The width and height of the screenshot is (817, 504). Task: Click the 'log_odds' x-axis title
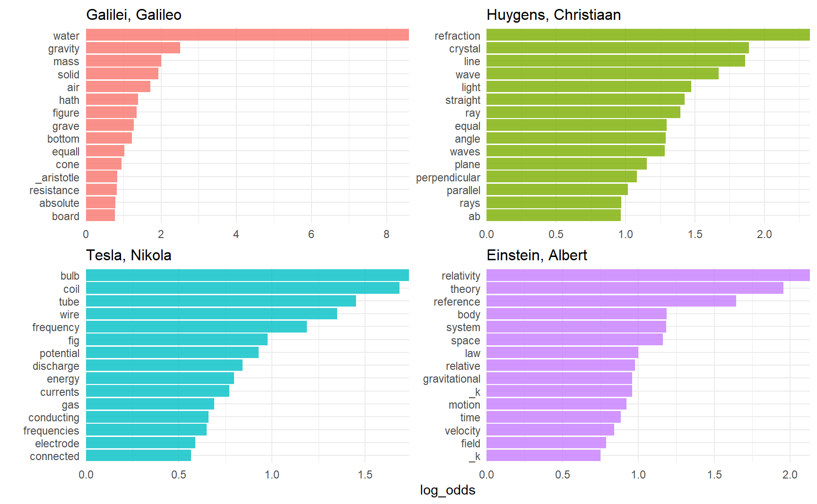pyautogui.click(x=447, y=490)
